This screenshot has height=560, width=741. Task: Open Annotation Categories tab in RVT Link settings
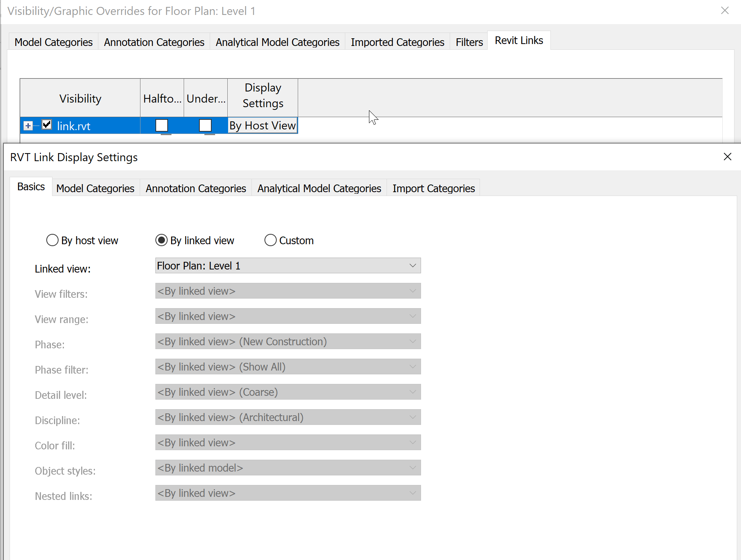point(196,188)
